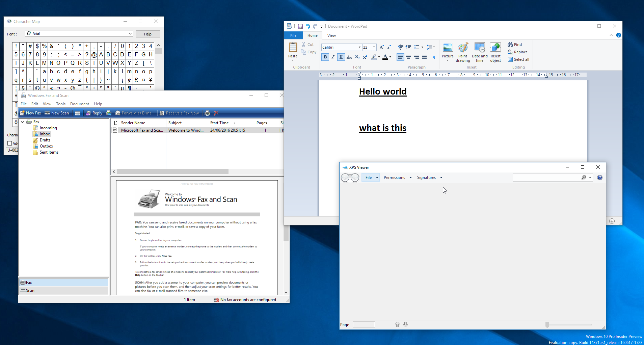Click New Scan in Fax and Scan toolbar
This screenshot has width=644, height=345.
57,113
